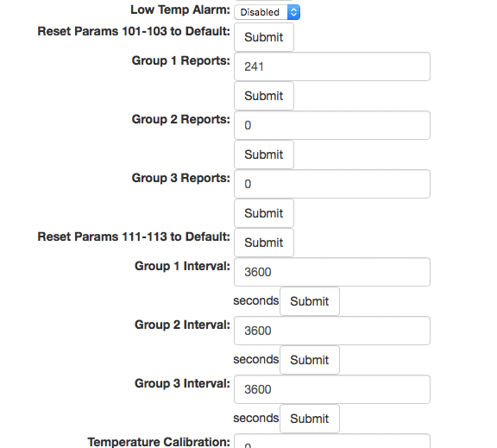Click the Group 1 Interval input field

click(332, 272)
